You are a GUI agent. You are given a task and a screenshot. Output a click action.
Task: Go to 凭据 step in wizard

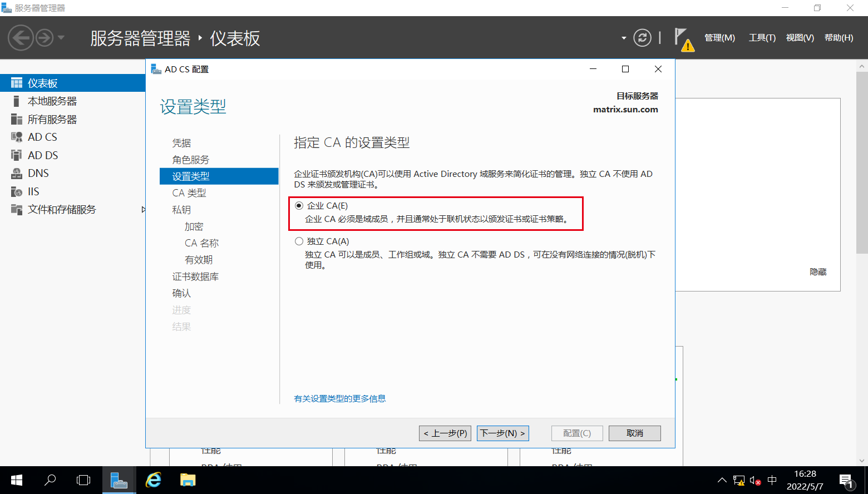181,143
